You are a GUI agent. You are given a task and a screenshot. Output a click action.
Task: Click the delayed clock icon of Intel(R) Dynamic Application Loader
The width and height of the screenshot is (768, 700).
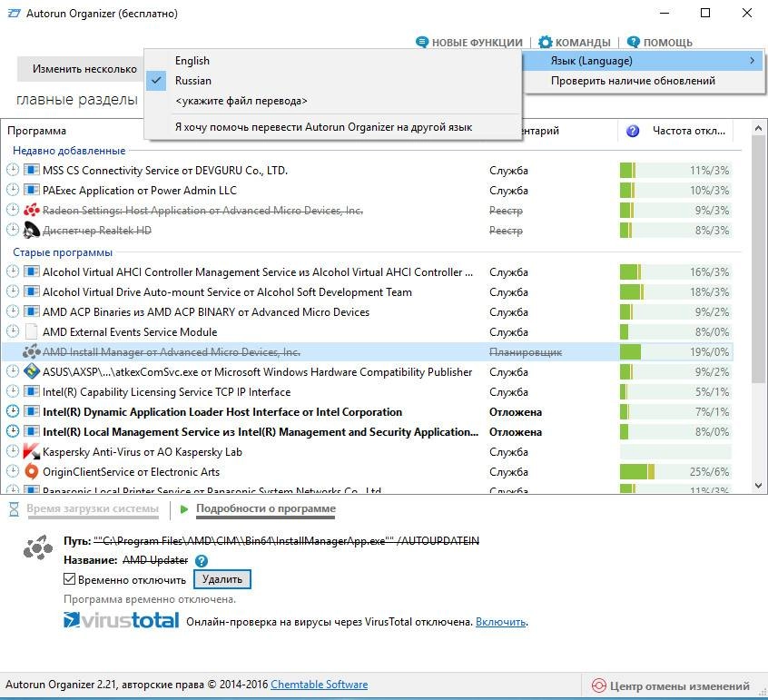click(13, 412)
